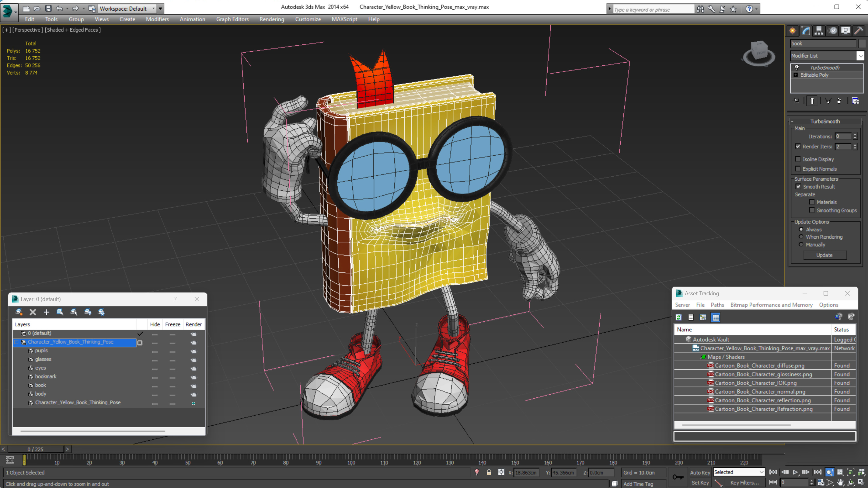This screenshot has width=868, height=488.
Task: Open the Selected key filter dropdown
Action: click(739, 472)
